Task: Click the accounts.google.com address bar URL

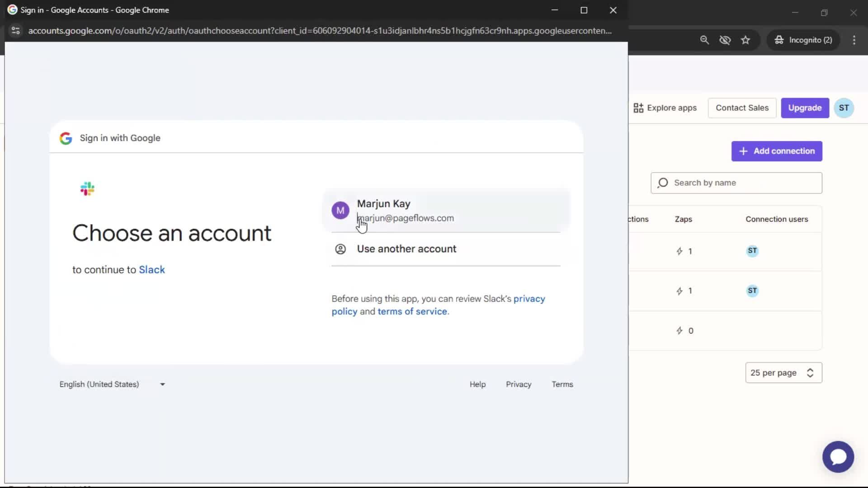Action: (x=320, y=31)
